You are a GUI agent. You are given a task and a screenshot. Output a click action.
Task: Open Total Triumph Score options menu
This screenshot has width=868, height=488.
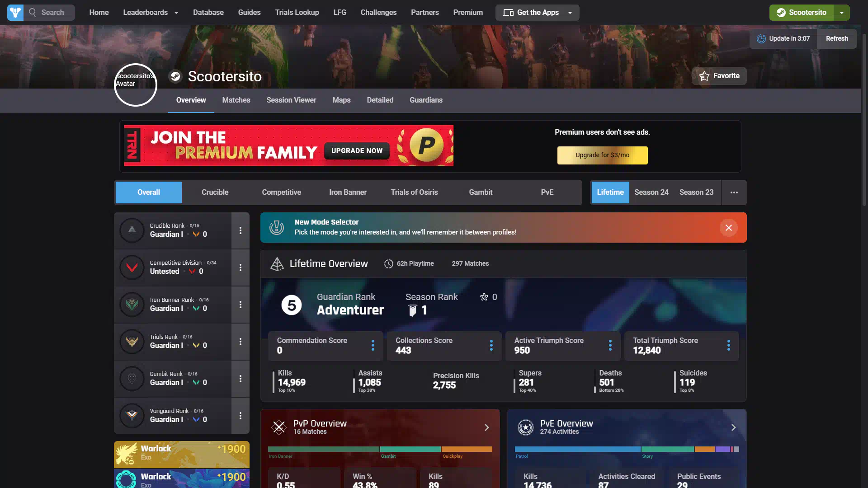[x=729, y=345]
